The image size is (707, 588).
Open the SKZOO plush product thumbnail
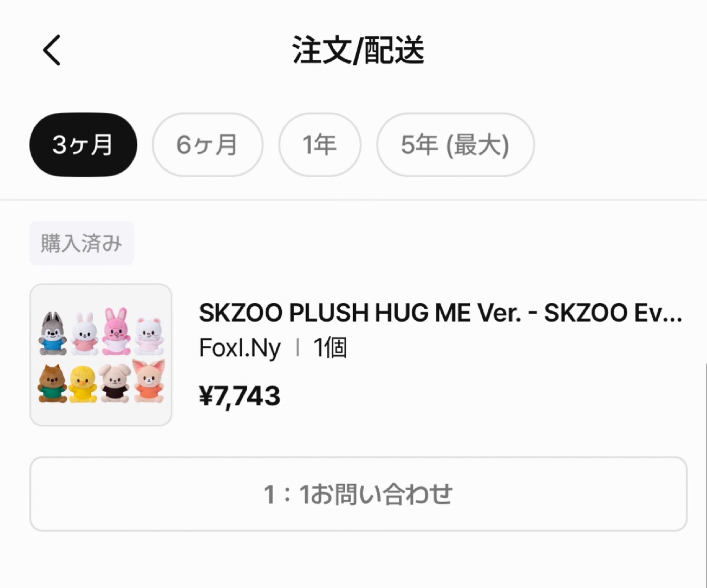pyautogui.click(x=101, y=355)
